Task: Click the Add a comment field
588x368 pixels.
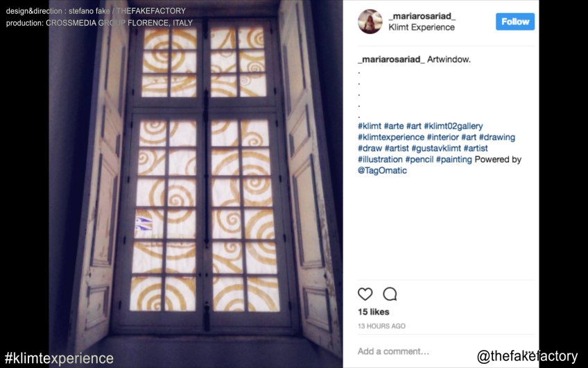Action: click(x=413, y=351)
